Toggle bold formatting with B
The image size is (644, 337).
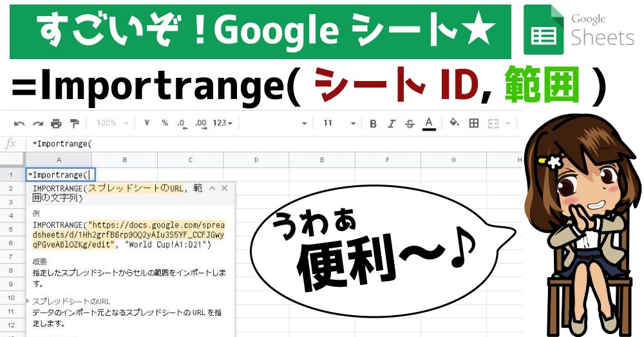373,123
